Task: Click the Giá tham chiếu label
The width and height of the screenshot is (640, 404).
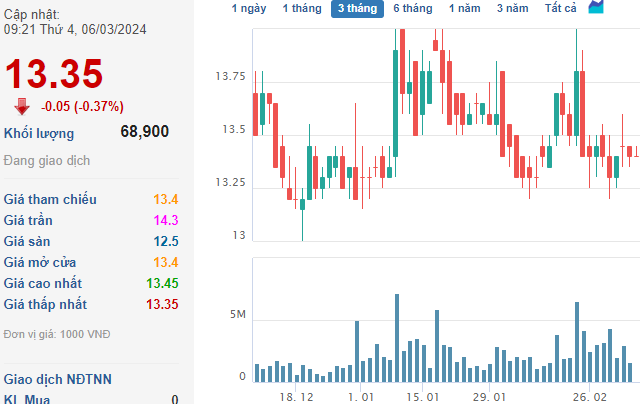Action: click(x=50, y=199)
